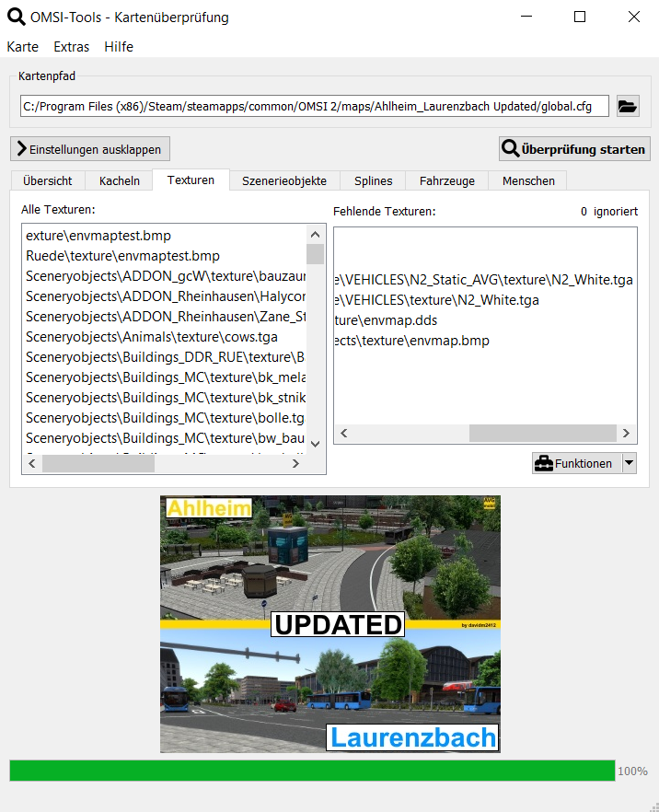Screen dimensions: 659x812
Task: Switch to the Übersicht tab
Action: (48, 180)
